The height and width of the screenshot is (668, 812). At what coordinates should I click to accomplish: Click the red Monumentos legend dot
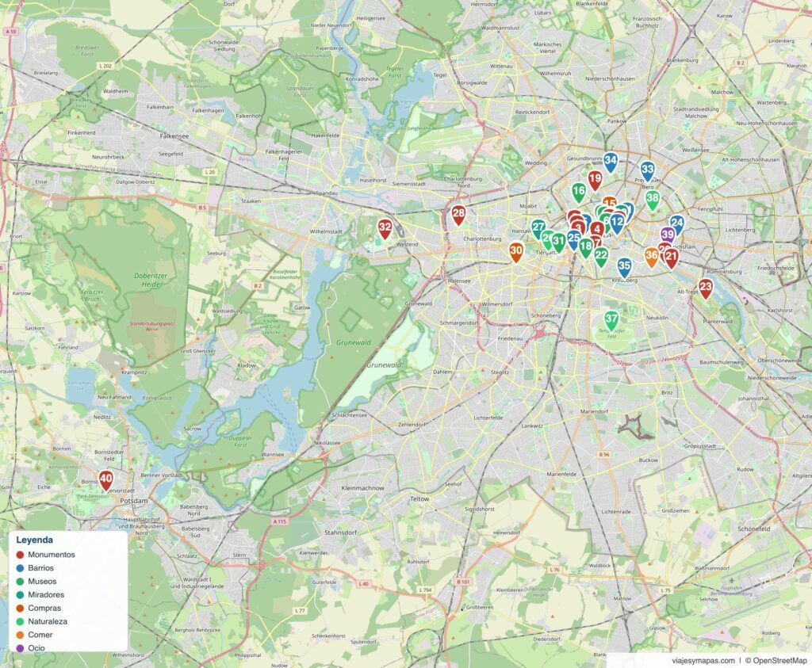[20, 555]
